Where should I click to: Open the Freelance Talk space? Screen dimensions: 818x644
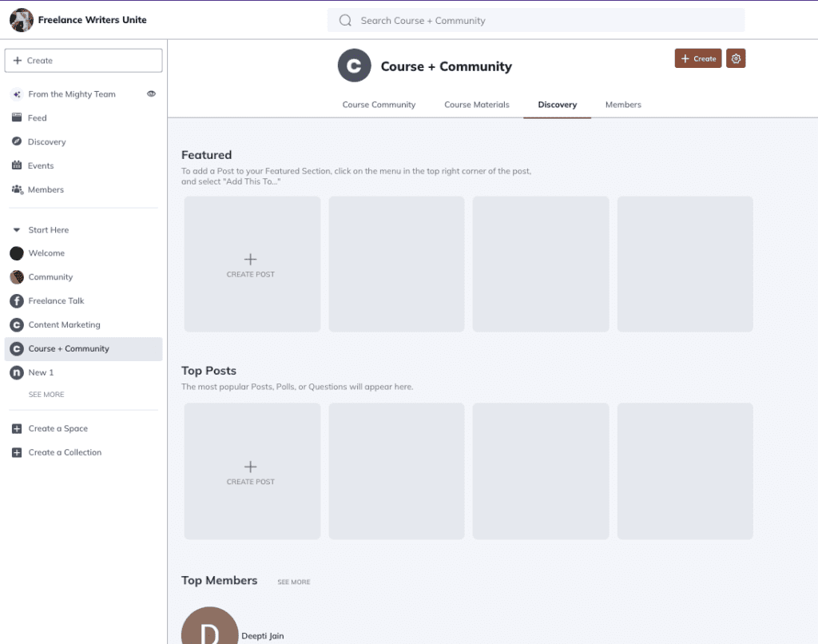58,300
